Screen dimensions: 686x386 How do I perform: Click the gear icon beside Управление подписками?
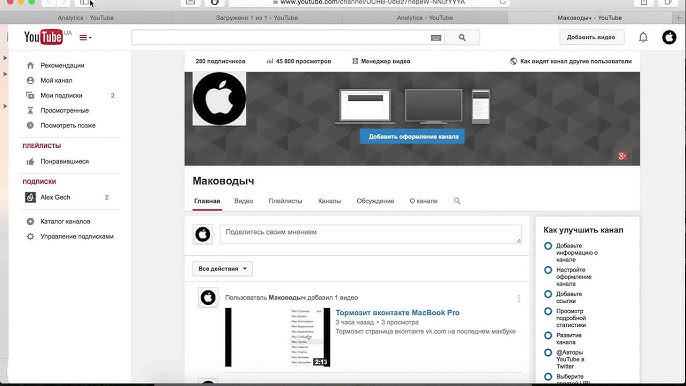[30, 236]
